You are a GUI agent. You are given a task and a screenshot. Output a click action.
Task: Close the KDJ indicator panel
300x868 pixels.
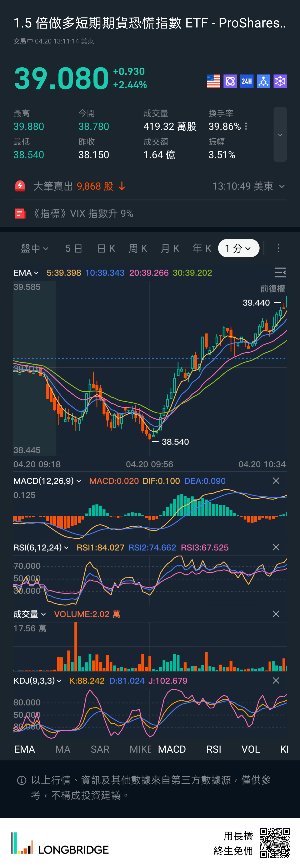[276, 681]
